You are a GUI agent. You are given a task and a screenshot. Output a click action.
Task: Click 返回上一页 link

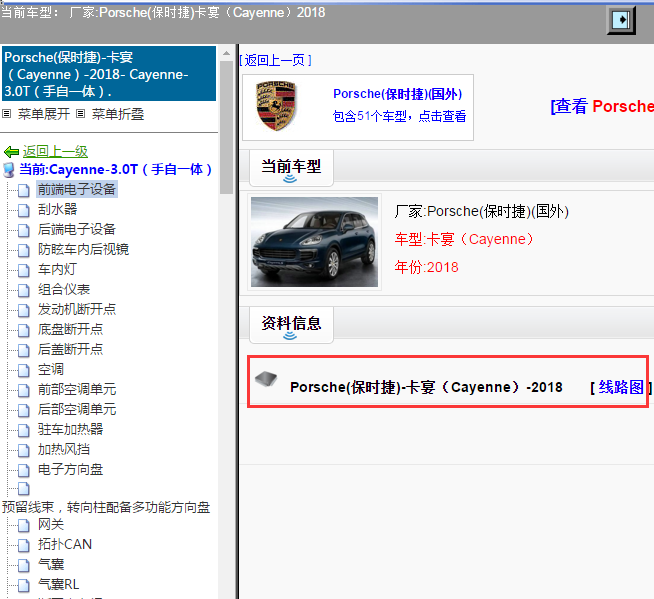(x=275, y=60)
